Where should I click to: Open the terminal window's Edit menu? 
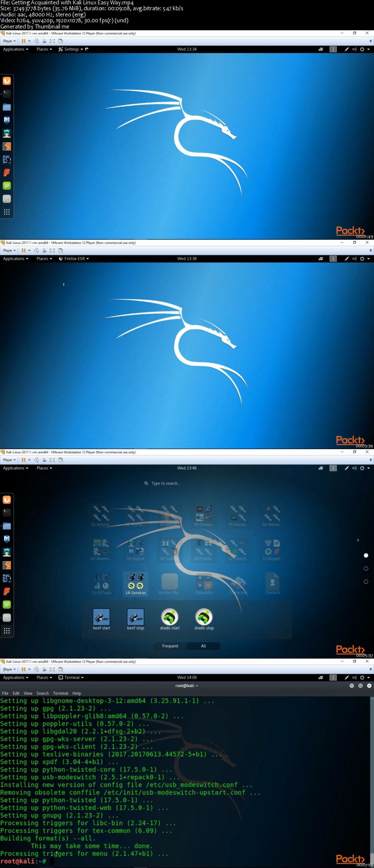(x=16, y=693)
